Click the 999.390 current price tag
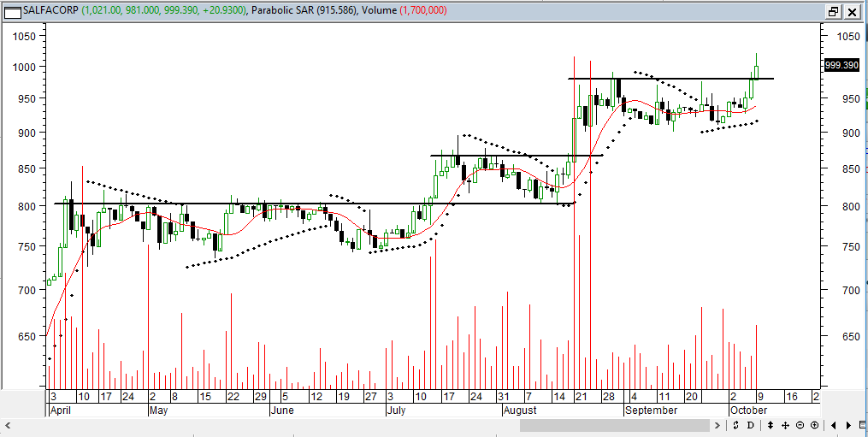This screenshot has width=868, height=437. click(841, 65)
